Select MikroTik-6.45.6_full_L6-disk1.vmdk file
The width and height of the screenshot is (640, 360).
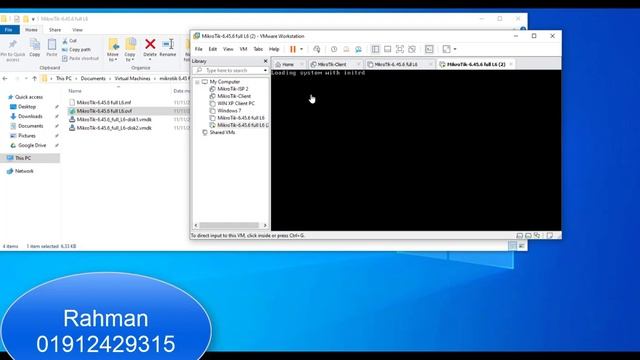pyautogui.click(x=114, y=120)
